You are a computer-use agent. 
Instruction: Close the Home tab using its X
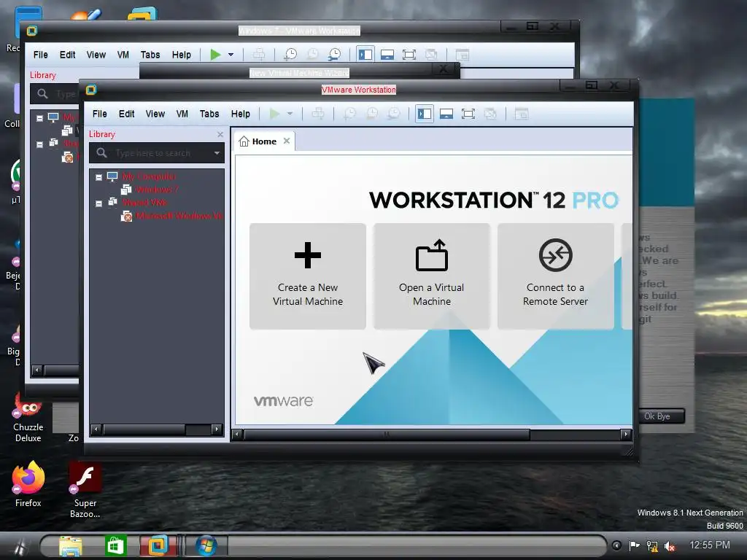point(286,141)
